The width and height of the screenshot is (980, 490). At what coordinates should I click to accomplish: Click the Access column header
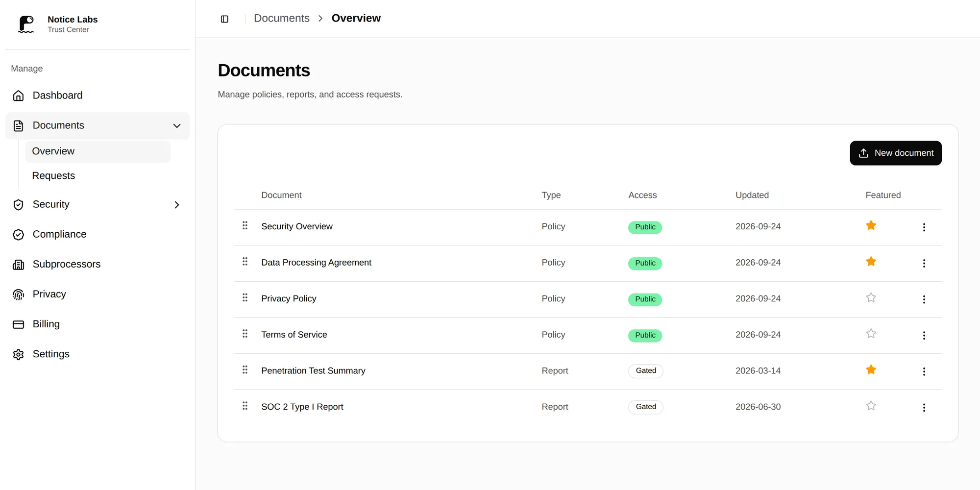coord(642,195)
